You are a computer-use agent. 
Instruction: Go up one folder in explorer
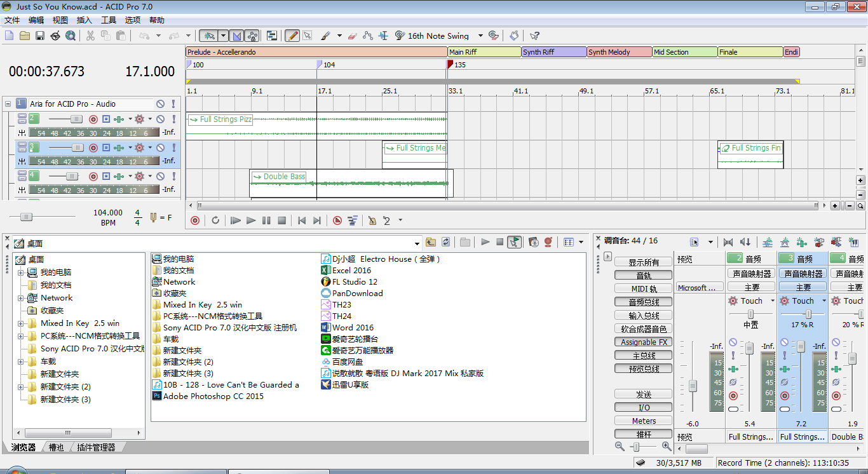click(x=431, y=242)
